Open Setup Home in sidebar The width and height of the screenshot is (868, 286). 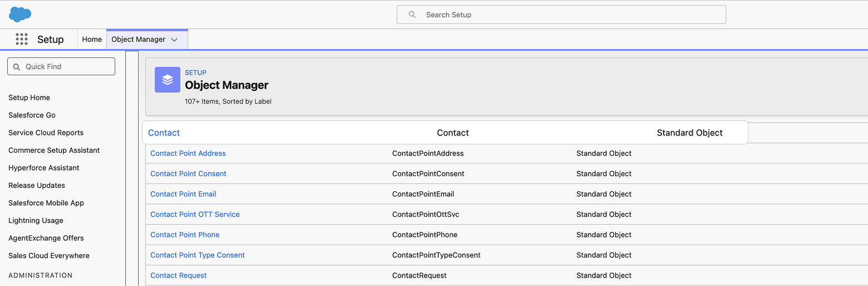pos(29,98)
